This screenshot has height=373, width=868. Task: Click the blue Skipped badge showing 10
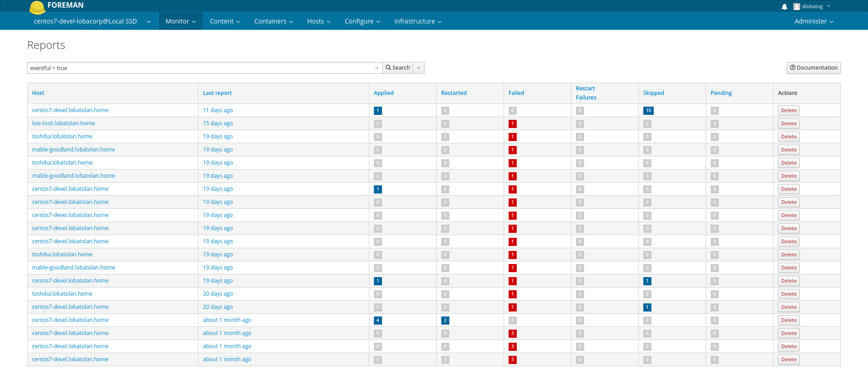tap(648, 110)
